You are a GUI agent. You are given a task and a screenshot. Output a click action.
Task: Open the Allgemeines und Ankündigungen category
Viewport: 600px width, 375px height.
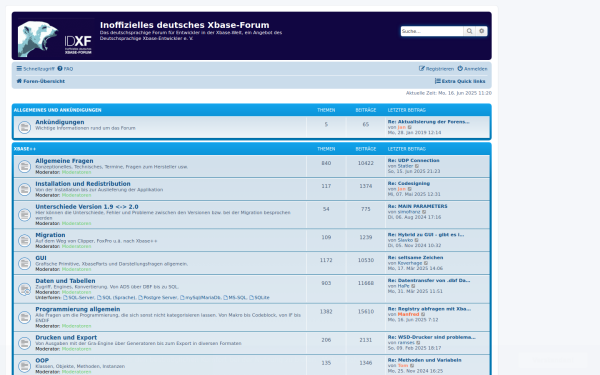point(57,110)
